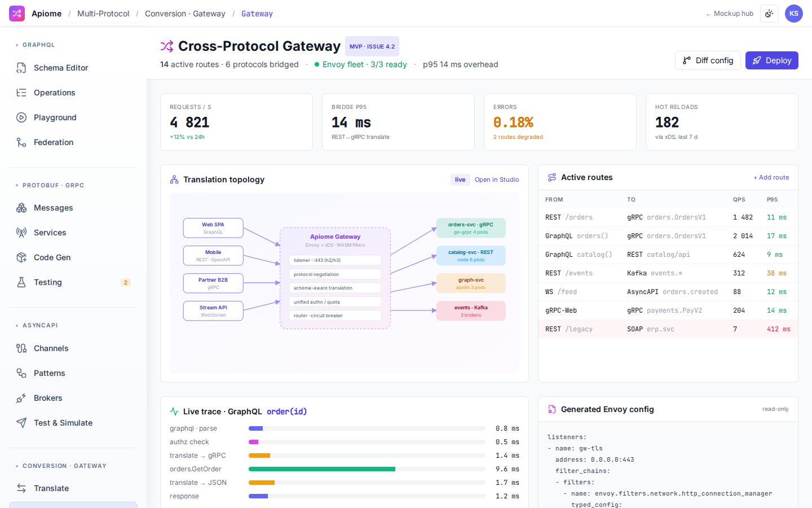812x508 pixels.
Task: Click the + Add route link
Action: (771, 177)
